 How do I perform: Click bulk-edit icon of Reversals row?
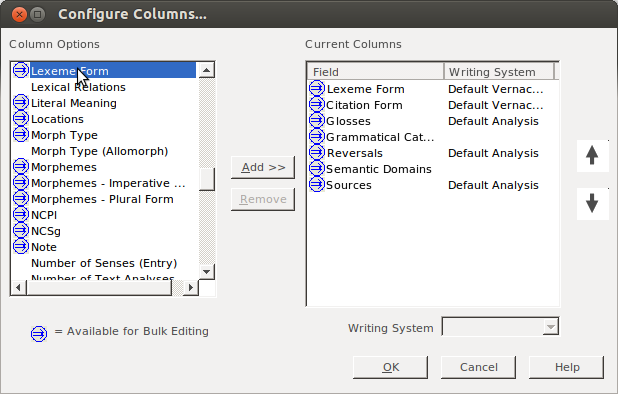316,152
